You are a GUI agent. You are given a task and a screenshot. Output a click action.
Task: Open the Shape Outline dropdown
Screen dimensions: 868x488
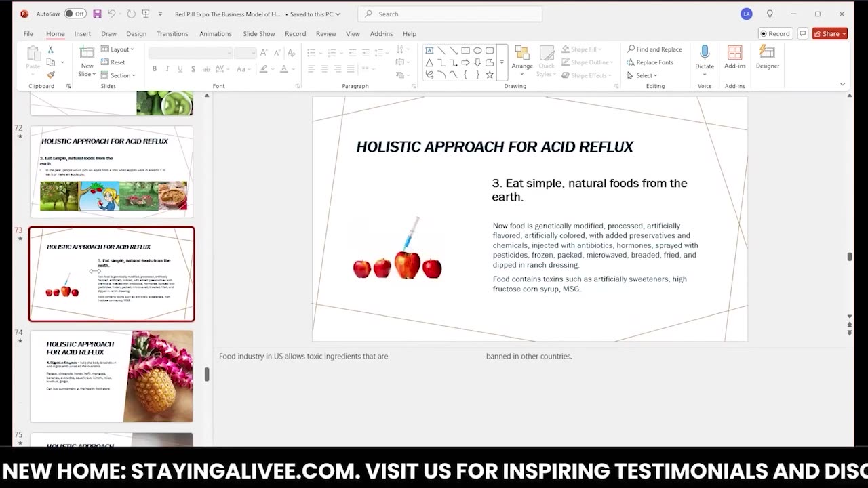(587, 62)
